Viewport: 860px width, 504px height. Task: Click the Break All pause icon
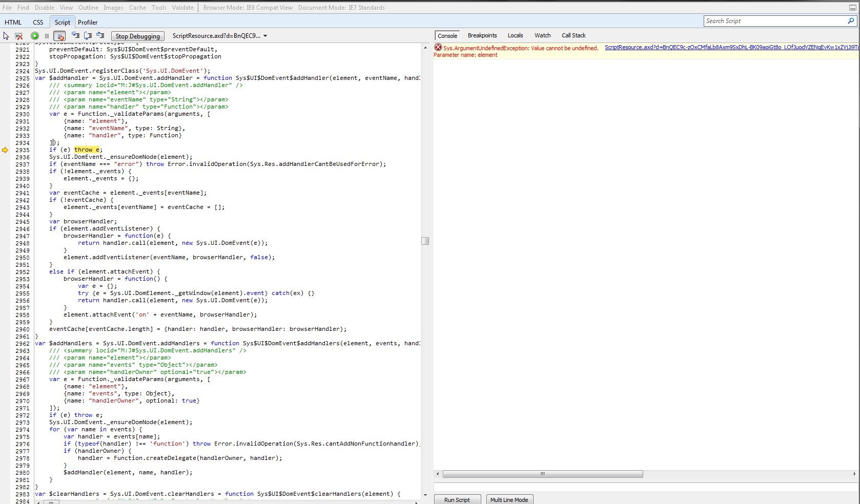tap(47, 36)
